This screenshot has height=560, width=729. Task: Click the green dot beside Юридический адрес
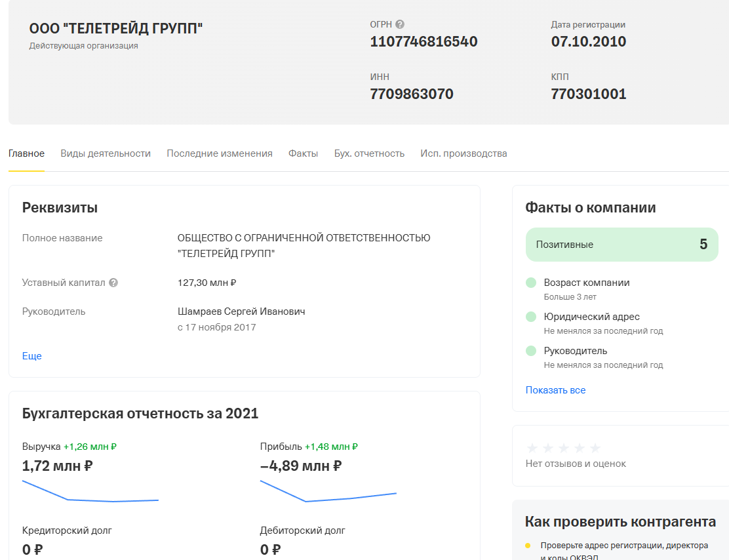(x=531, y=317)
